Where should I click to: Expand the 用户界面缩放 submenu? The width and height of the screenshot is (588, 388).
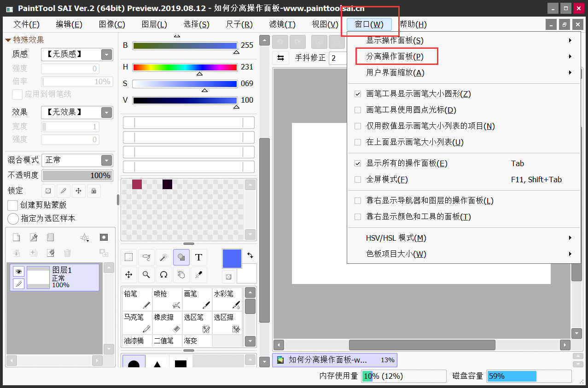coord(464,73)
